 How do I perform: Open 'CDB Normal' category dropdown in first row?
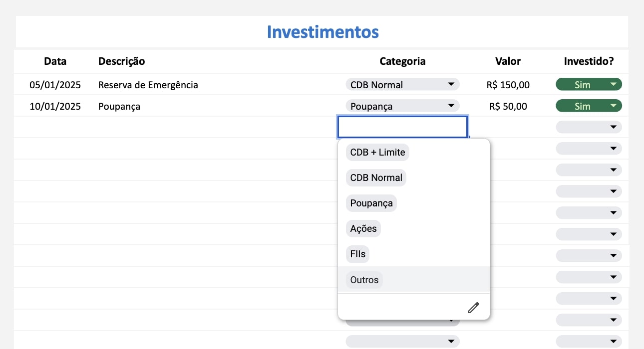pyautogui.click(x=402, y=85)
